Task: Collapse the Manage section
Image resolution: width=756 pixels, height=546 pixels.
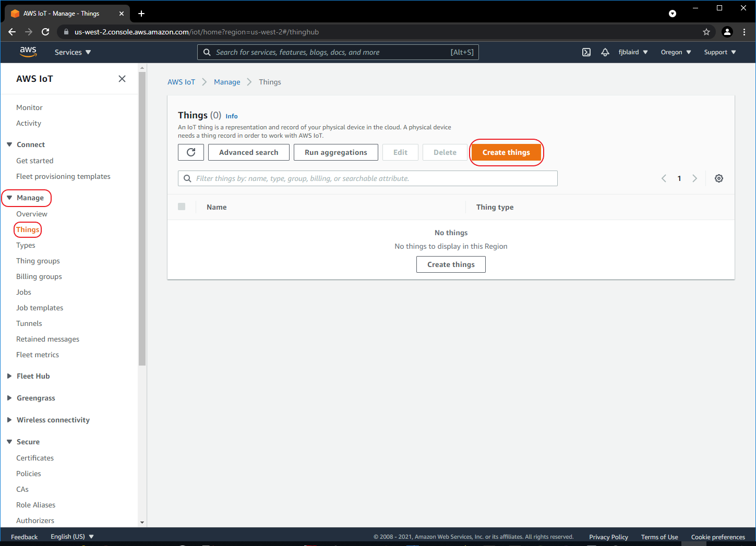Action: (x=9, y=198)
